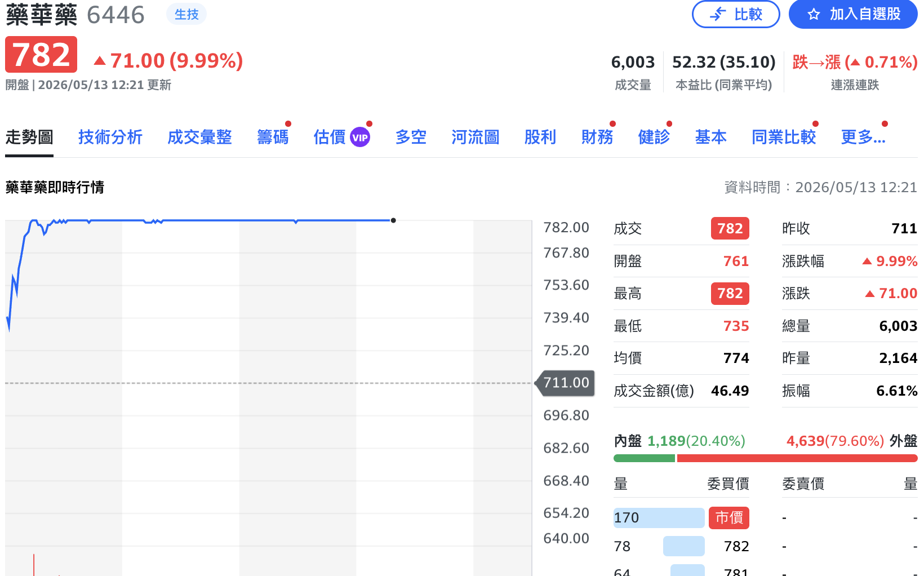Image resolution: width=924 pixels, height=576 pixels.
Task: Click the 成交 row's 782 badge
Action: [x=730, y=228]
